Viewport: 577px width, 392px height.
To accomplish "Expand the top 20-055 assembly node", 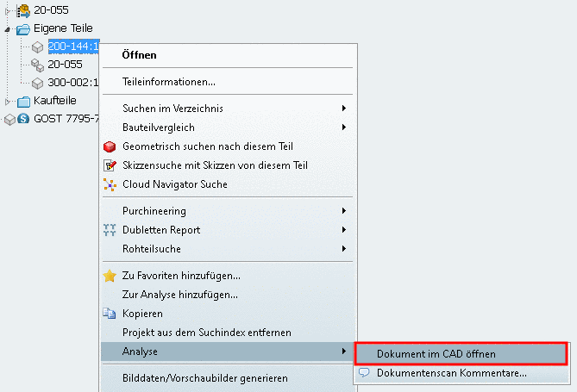I will tap(8, 10).
